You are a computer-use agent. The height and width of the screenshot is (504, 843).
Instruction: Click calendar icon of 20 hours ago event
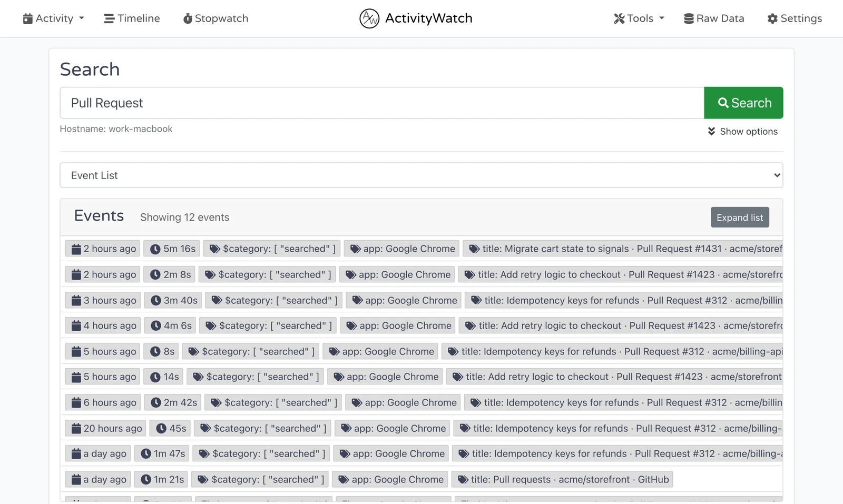76,428
